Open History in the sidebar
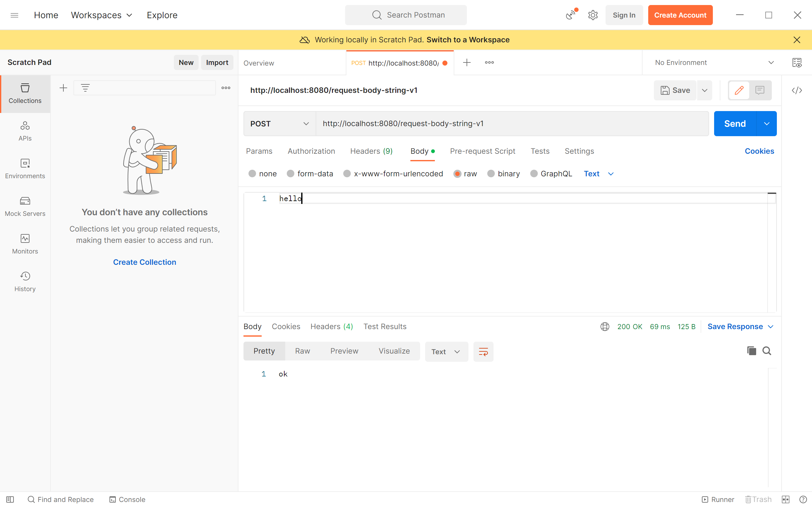 25,281
